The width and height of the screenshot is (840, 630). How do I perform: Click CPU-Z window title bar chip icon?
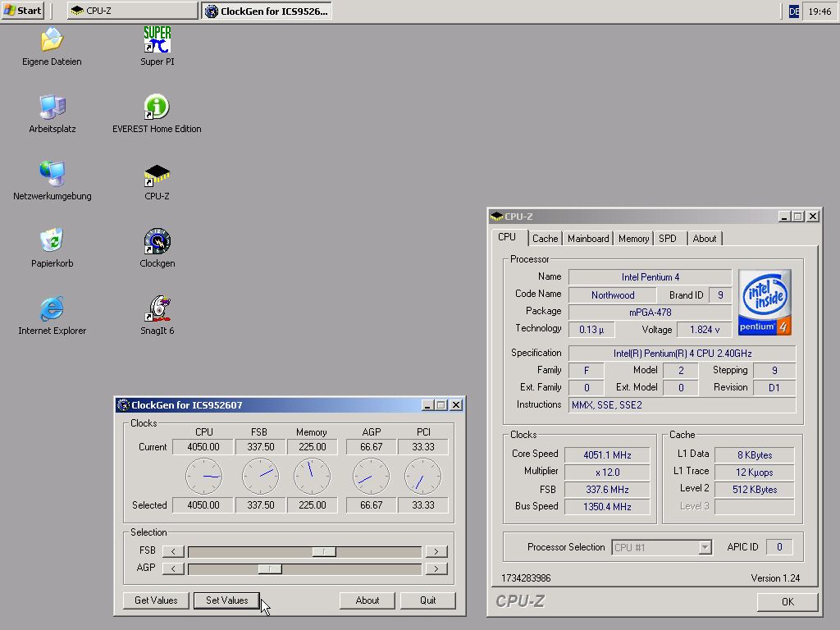(x=496, y=217)
